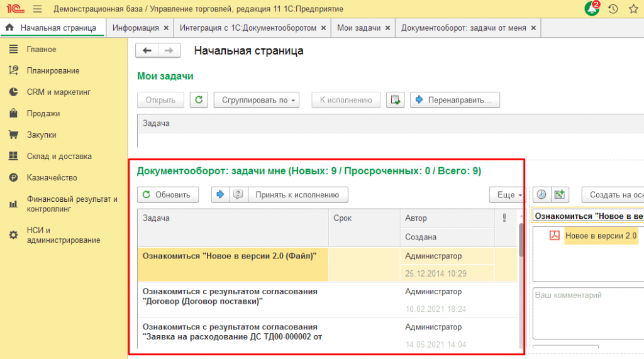The image size is (644, 359).
Task: Click the green grid-plus icon in right panel
Action: (x=559, y=195)
